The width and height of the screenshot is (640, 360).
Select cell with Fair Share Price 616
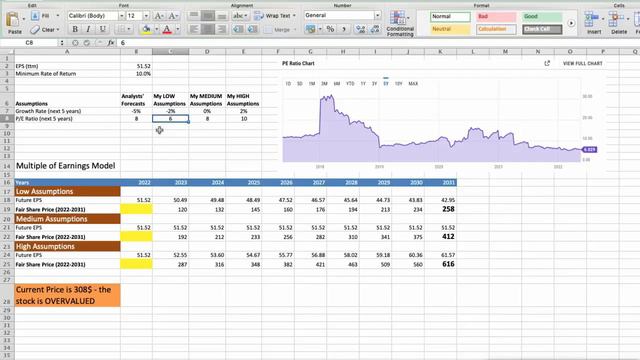pyautogui.click(x=440, y=264)
